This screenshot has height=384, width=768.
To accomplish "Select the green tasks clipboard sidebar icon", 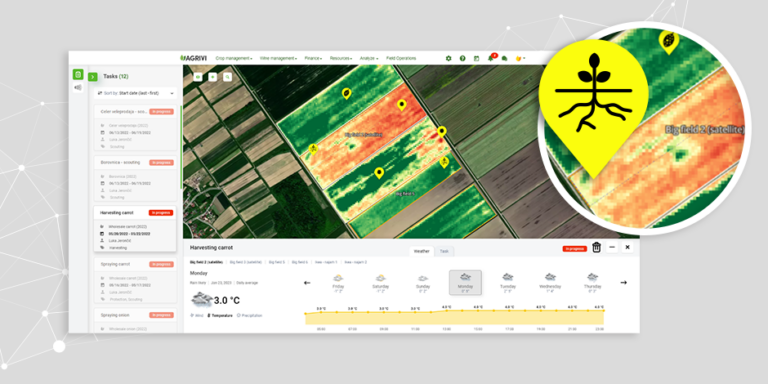I will pos(78,74).
